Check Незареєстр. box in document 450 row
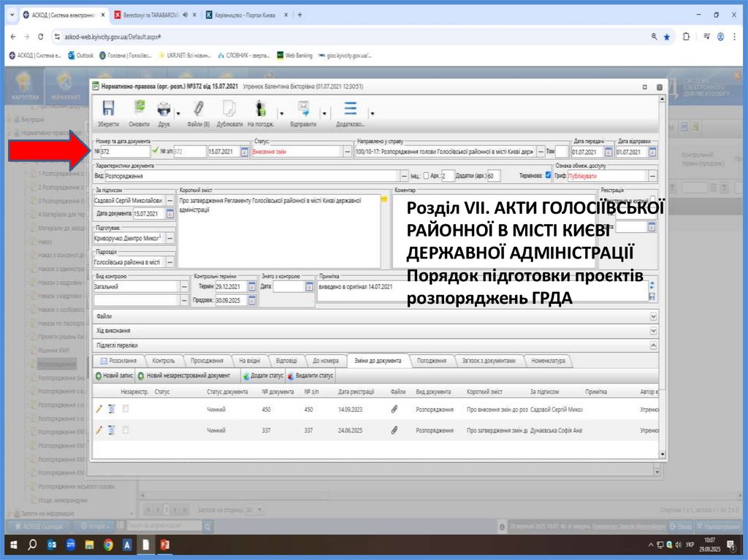Viewport: 748px width, 560px height. pos(126,410)
